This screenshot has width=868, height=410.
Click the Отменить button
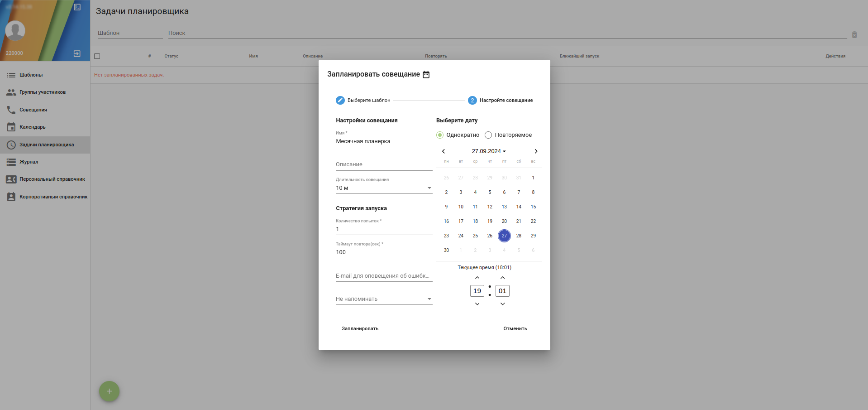(515, 329)
